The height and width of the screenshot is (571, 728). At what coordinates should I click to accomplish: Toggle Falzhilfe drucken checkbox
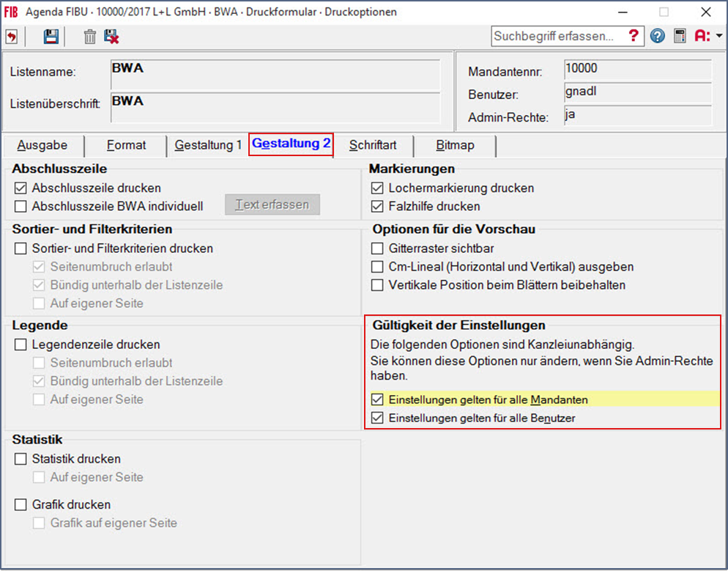377,207
